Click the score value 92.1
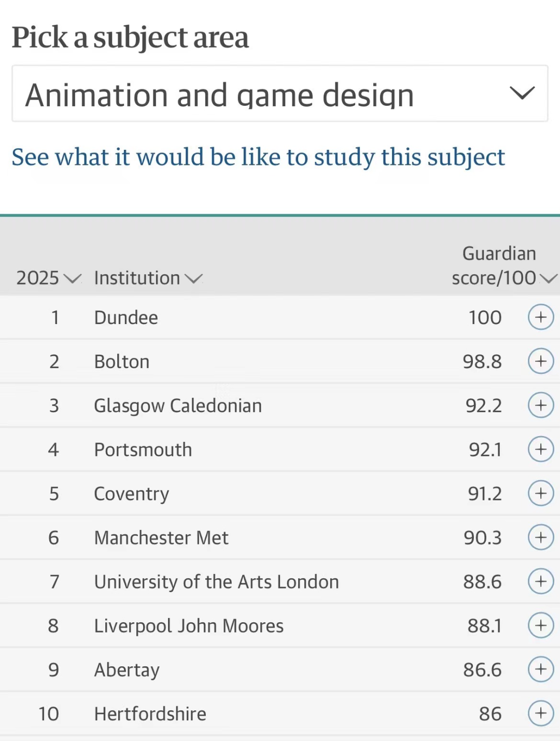Image resolution: width=560 pixels, height=741 pixels. pos(485,450)
